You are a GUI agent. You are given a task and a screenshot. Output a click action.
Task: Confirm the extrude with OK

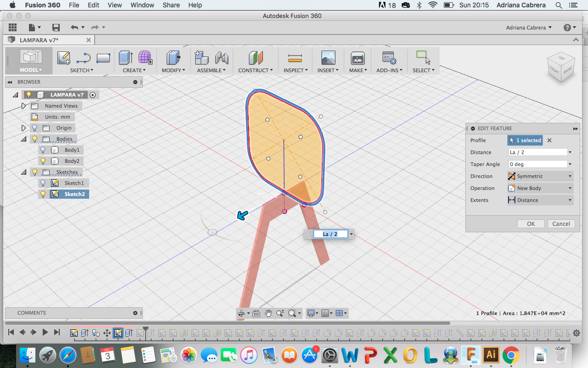(531, 224)
